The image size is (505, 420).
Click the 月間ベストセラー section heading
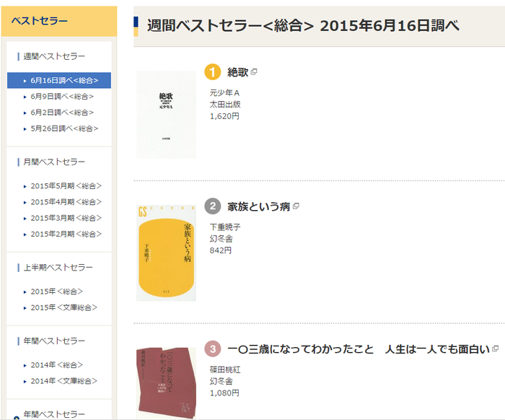tap(54, 162)
